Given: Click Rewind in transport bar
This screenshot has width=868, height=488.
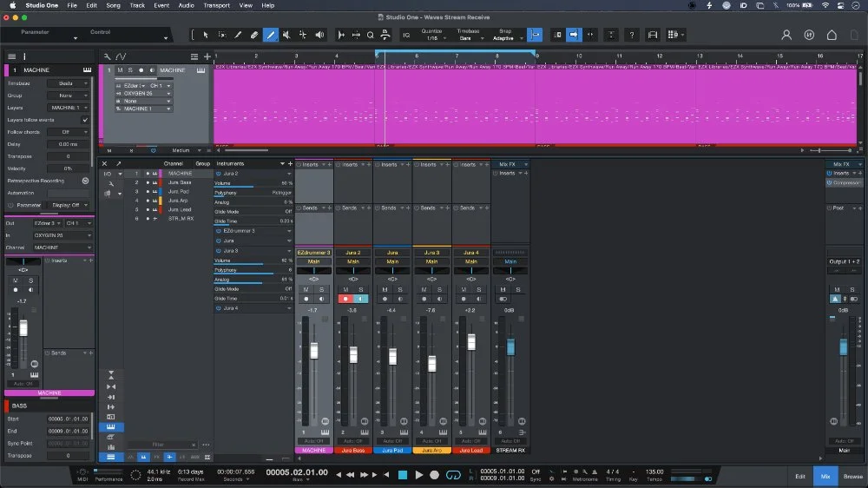Looking at the screenshot, I should (351, 475).
